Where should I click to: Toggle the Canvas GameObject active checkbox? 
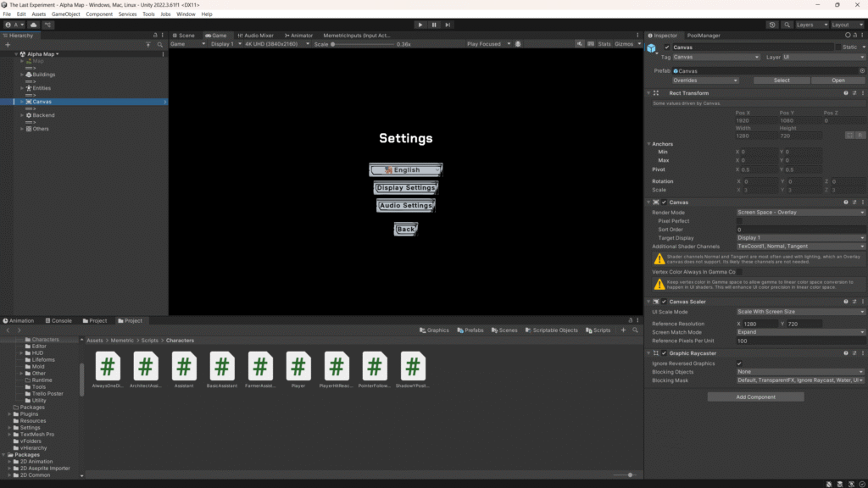point(667,47)
